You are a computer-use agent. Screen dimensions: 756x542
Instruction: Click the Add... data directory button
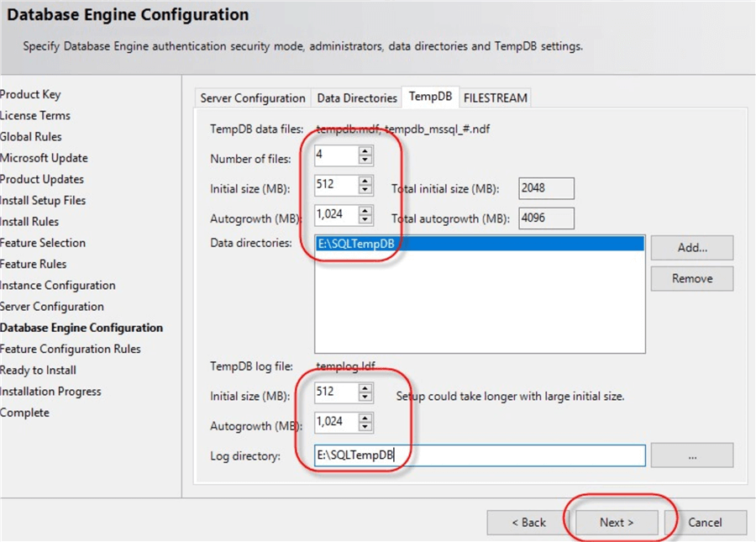click(x=691, y=248)
